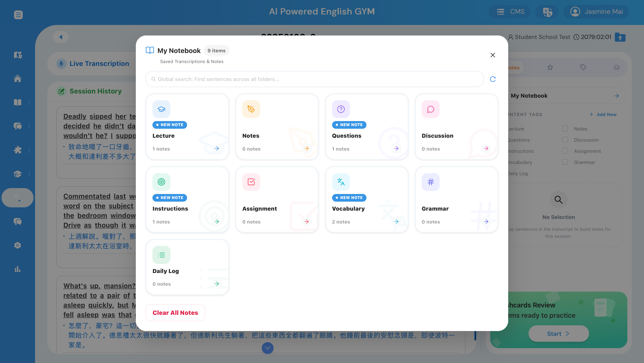Close the My Notebook dialog
This screenshot has height=363, width=644.
[492, 55]
